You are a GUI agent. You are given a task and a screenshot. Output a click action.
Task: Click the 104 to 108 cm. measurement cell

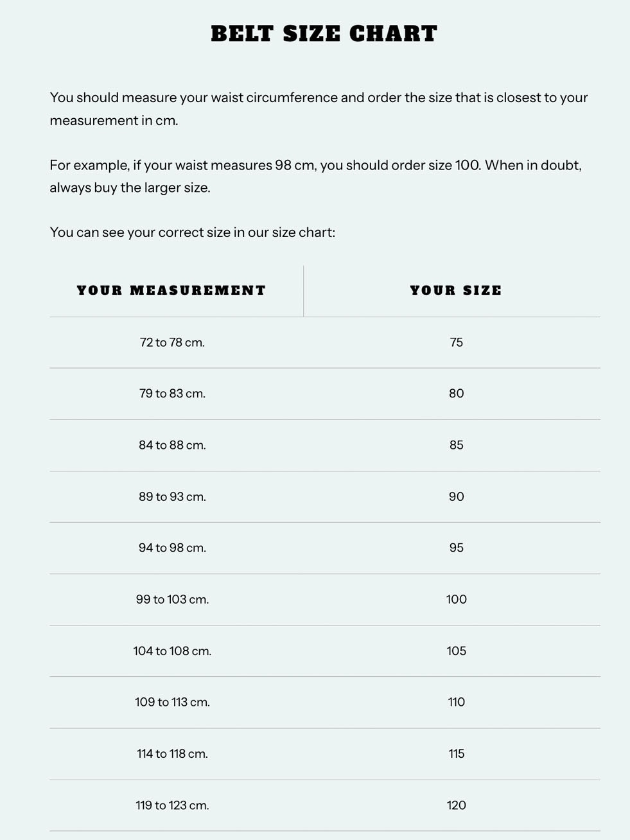pos(172,651)
